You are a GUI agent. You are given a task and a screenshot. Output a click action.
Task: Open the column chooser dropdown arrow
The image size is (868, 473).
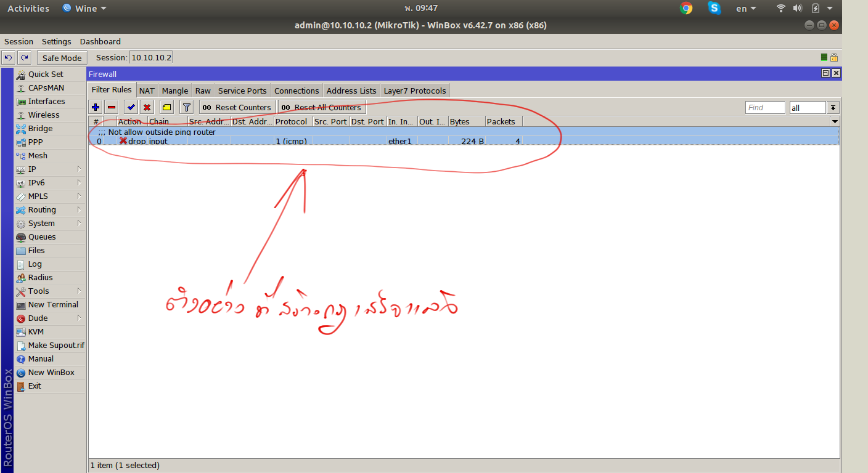(835, 122)
